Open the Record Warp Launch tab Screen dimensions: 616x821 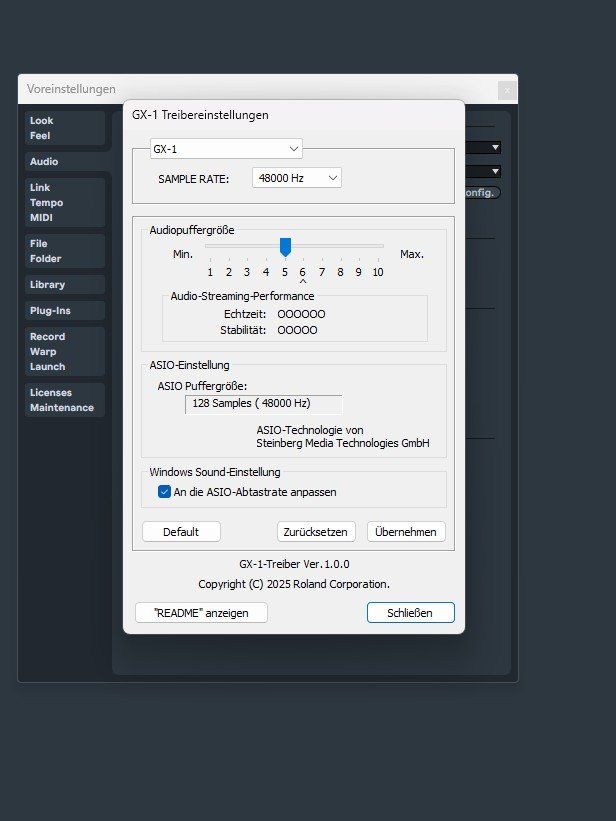coord(65,351)
